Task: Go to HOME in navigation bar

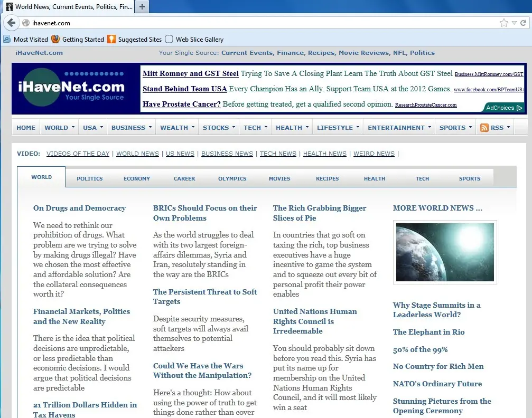Action: point(26,128)
